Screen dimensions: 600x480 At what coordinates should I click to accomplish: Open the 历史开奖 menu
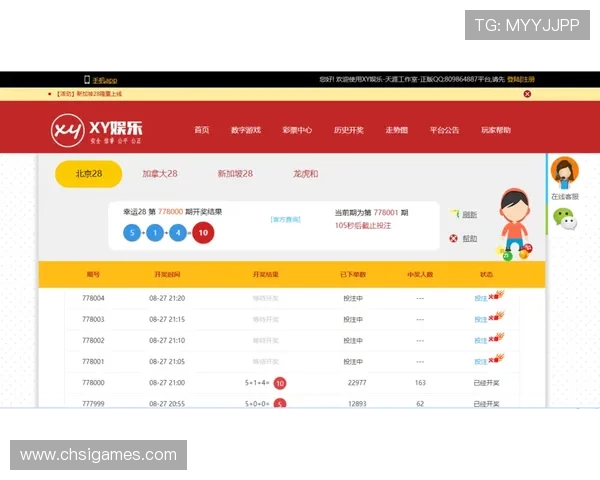348,130
